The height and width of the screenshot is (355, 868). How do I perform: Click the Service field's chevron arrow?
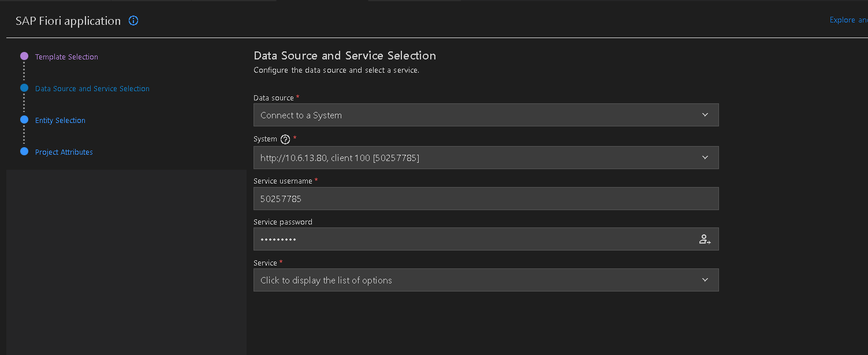705,279
